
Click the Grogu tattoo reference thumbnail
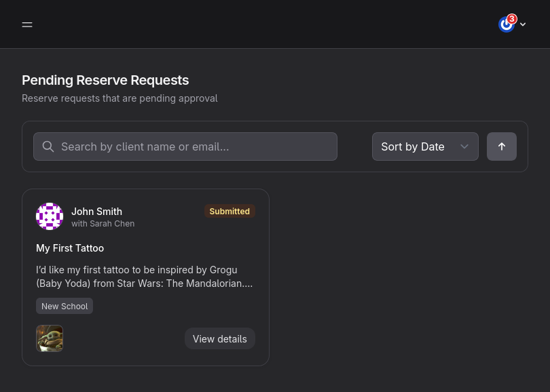[x=50, y=338]
